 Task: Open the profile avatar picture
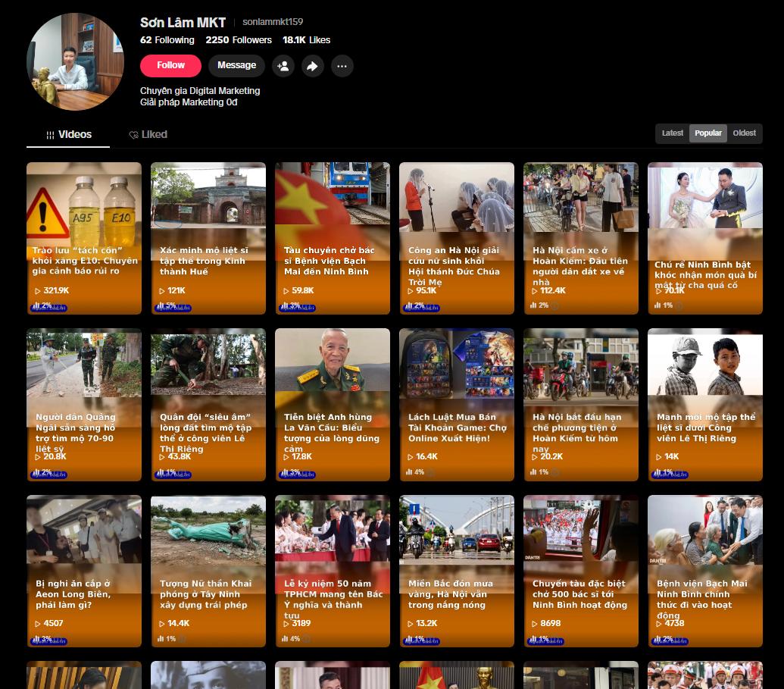[x=75, y=61]
